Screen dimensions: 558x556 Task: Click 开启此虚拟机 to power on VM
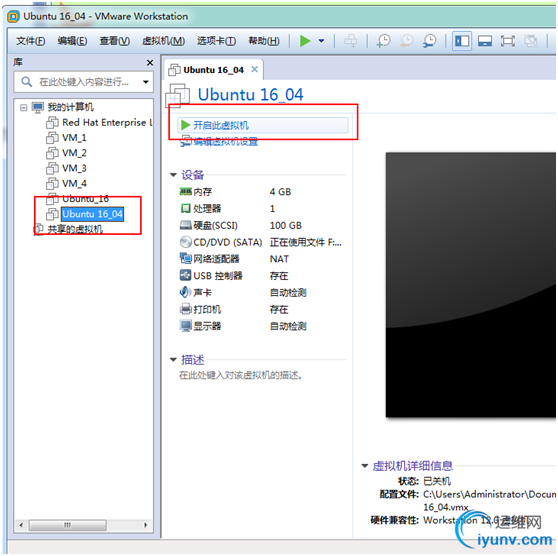click(263, 125)
